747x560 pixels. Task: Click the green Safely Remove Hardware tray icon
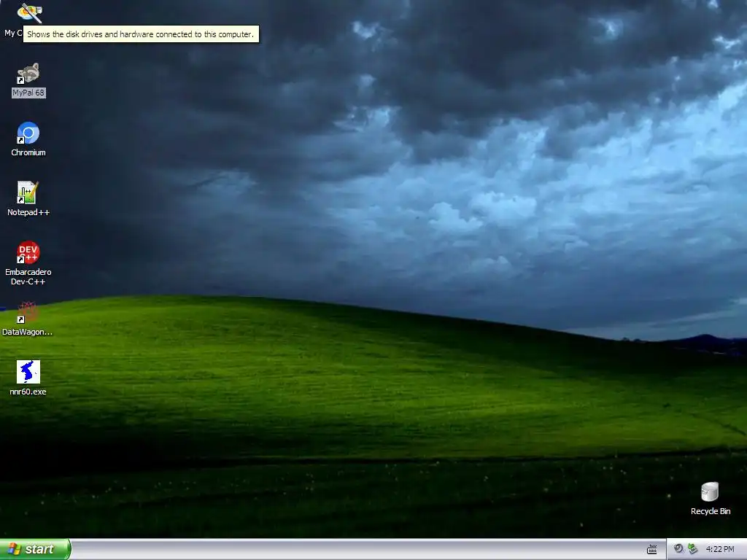693,549
